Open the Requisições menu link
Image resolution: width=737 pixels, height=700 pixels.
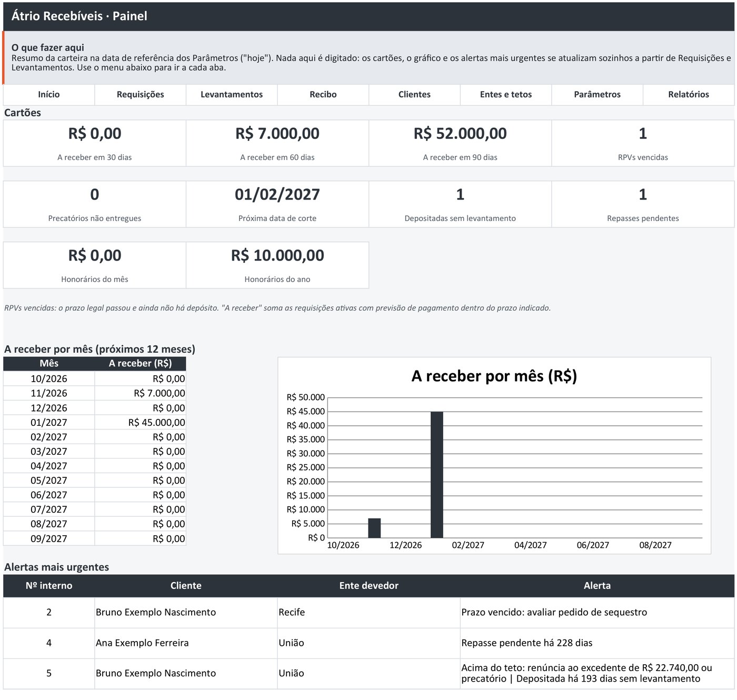[141, 95]
